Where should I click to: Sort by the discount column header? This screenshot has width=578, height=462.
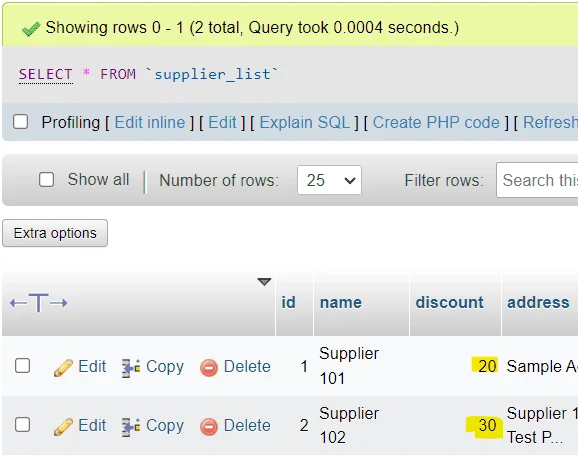pos(449,303)
